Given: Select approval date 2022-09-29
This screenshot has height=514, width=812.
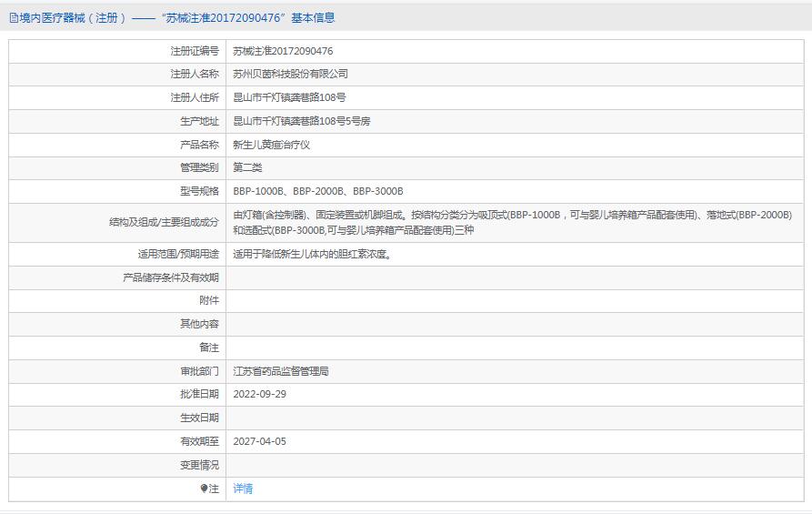Looking at the screenshot, I should point(259,394).
